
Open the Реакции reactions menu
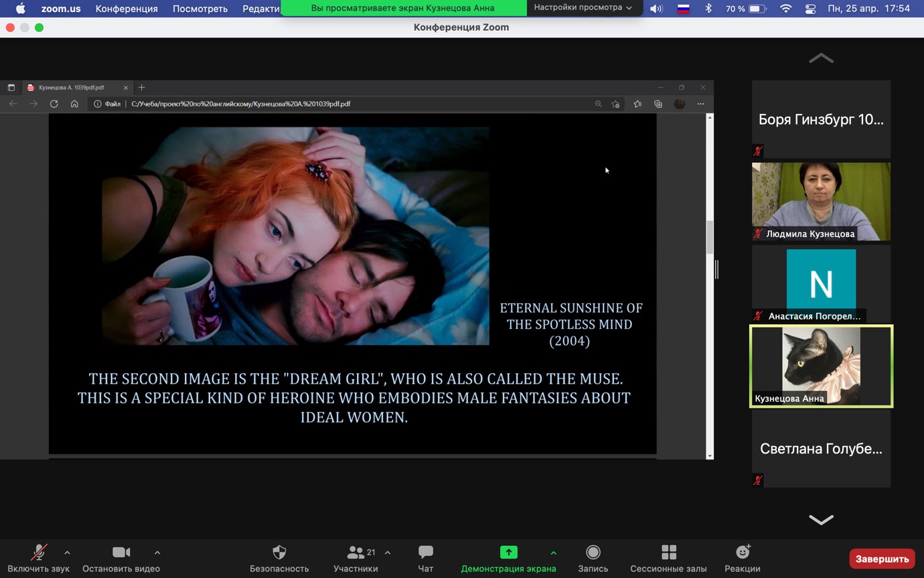click(x=743, y=559)
